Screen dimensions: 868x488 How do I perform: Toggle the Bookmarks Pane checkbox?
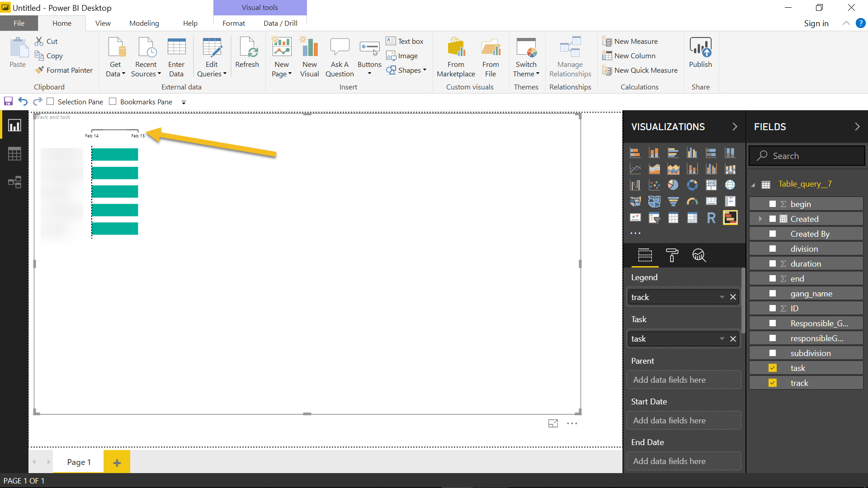click(x=113, y=102)
